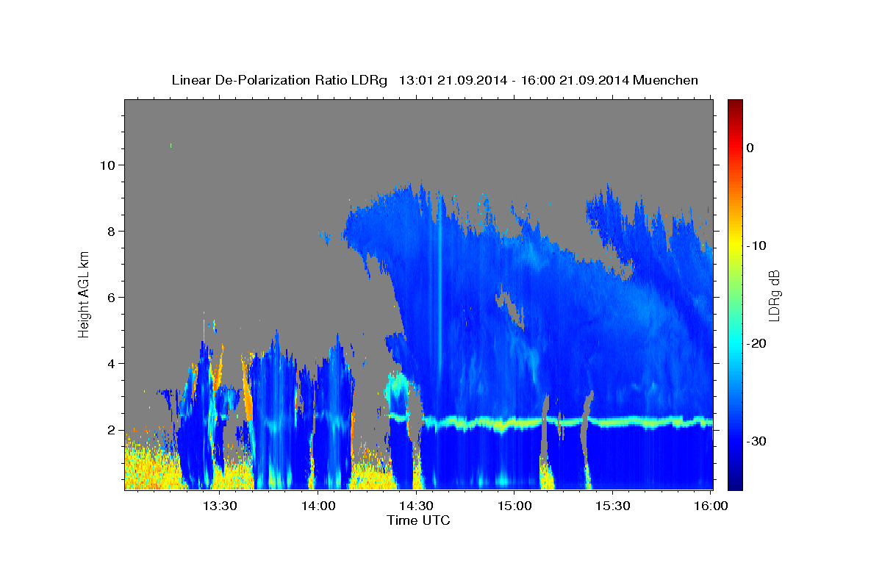Click the '16:00 21.09.2014' end time in the title
This screenshot has width=882, height=588.
(x=574, y=80)
